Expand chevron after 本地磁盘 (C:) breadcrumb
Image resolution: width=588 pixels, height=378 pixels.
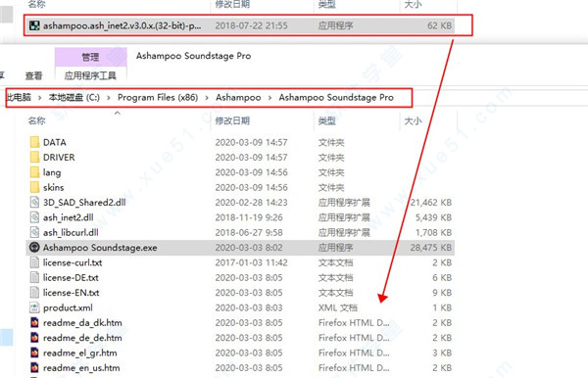[x=109, y=98]
